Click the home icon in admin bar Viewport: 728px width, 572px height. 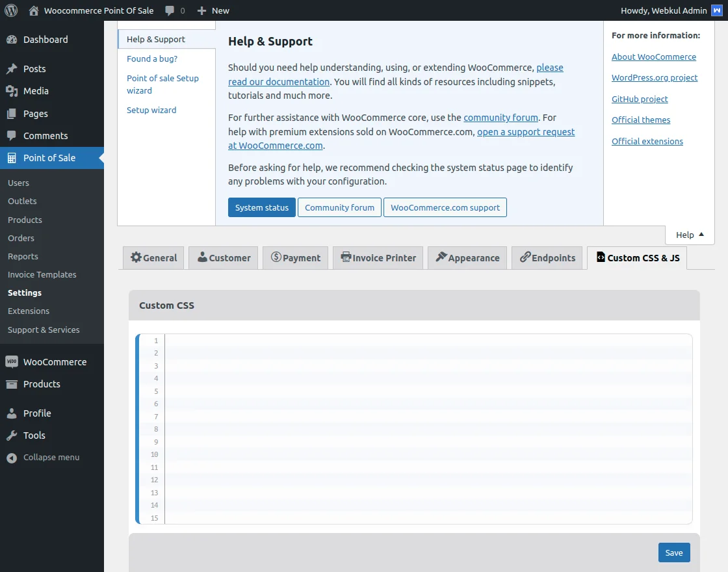tap(34, 10)
